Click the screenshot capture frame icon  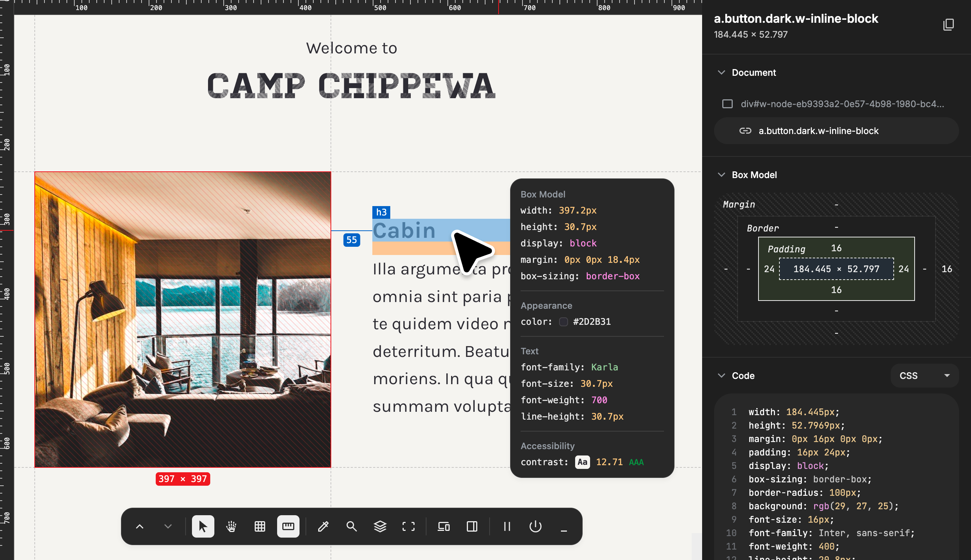[x=408, y=526]
